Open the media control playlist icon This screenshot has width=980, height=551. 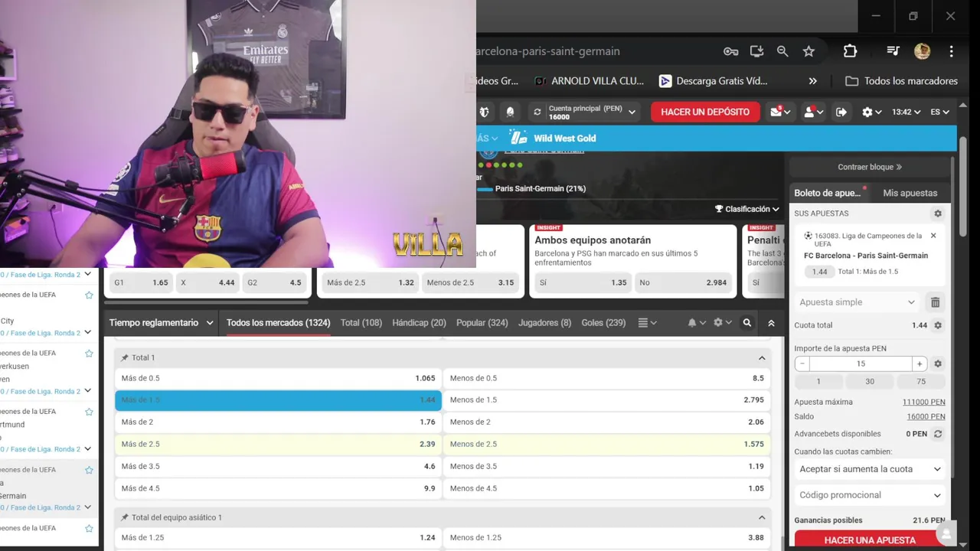click(893, 51)
